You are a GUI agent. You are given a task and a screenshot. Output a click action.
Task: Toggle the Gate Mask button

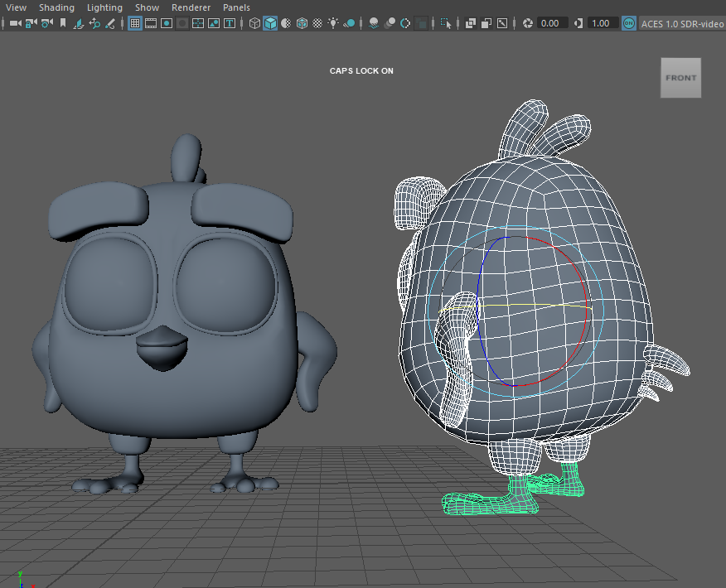[182, 23]
